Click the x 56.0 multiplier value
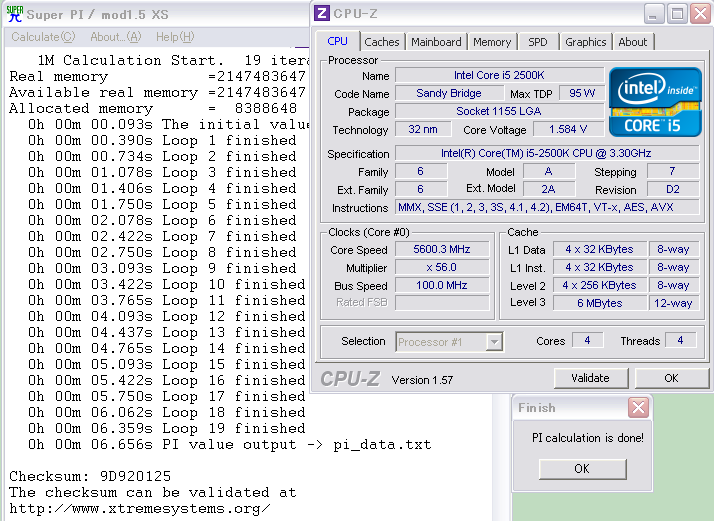Image resolution: width=714 pixels, height=521 pixels. click(442, 267)
